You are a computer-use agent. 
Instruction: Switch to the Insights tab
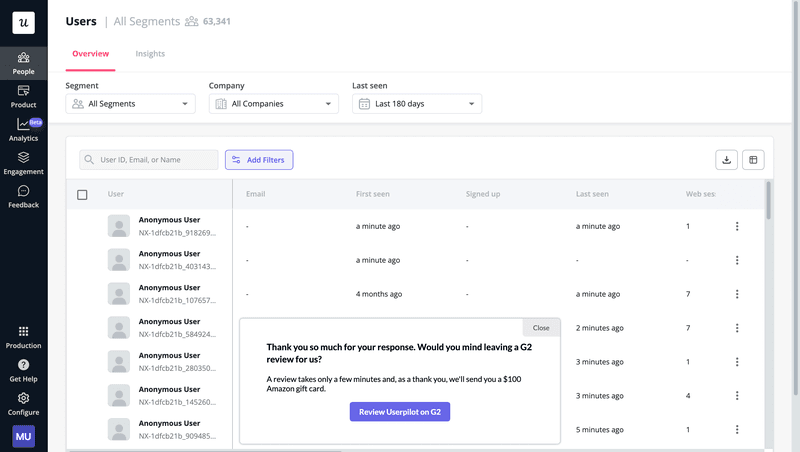(150, 54)
